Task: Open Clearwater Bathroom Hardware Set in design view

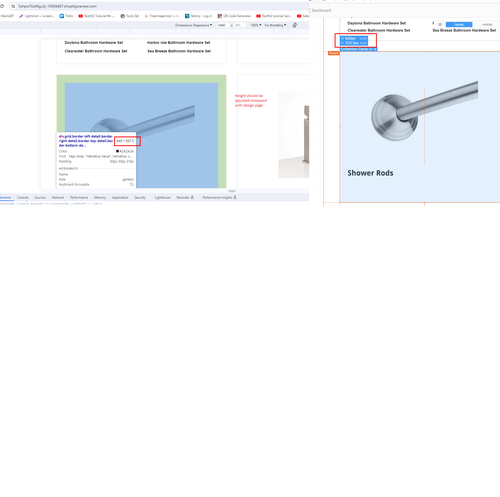Action: point(379,30)
